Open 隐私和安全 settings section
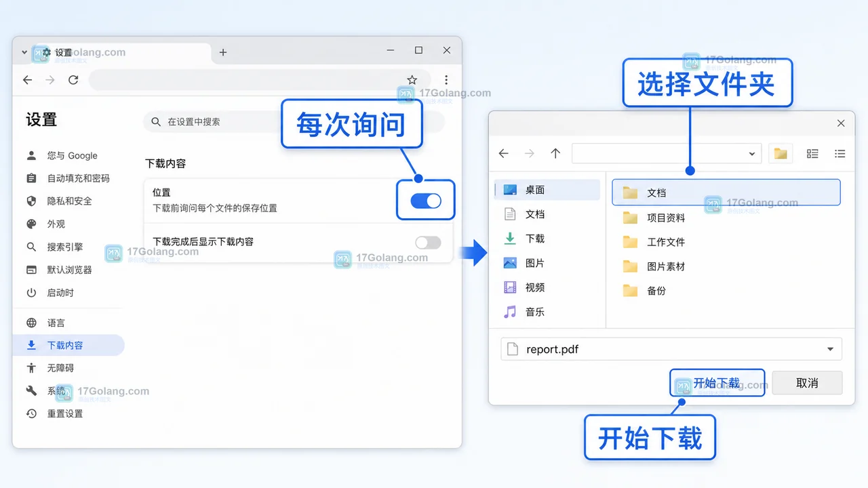The height and width of the screenshot is (488, 868). (68, 201)
